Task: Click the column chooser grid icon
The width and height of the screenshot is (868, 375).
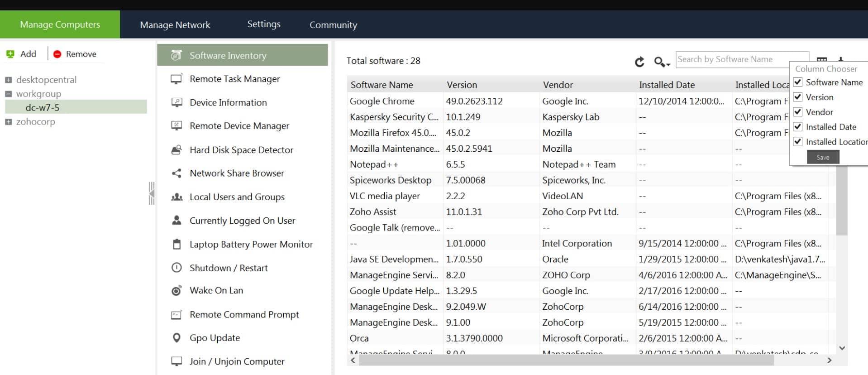Action: click(x=822, y=59)
